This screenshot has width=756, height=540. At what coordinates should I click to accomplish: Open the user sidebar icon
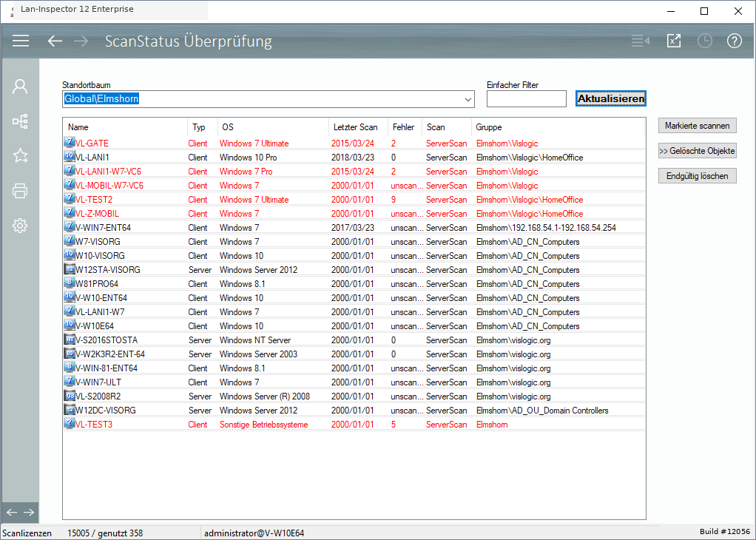(x=20, y=87)
